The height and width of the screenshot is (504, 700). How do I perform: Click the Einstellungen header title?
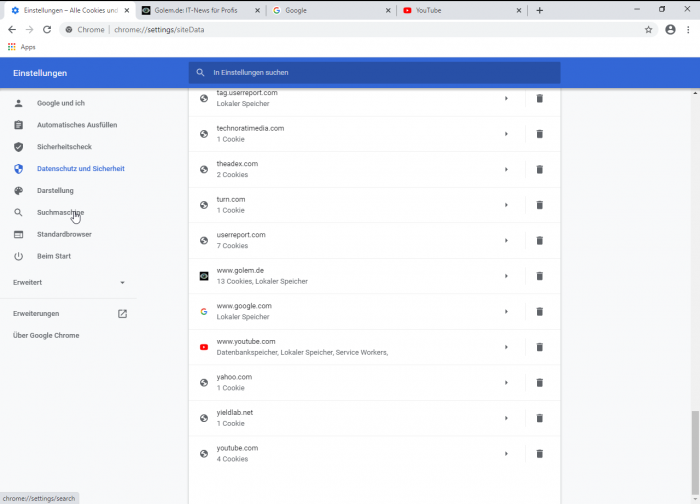click(x=40, y=73)
